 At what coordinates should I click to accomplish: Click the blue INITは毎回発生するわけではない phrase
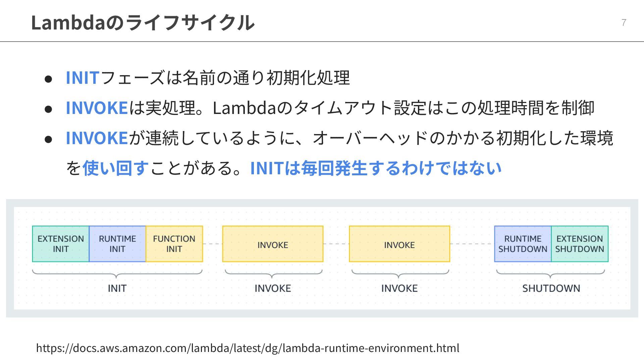(x=376, y=168)
